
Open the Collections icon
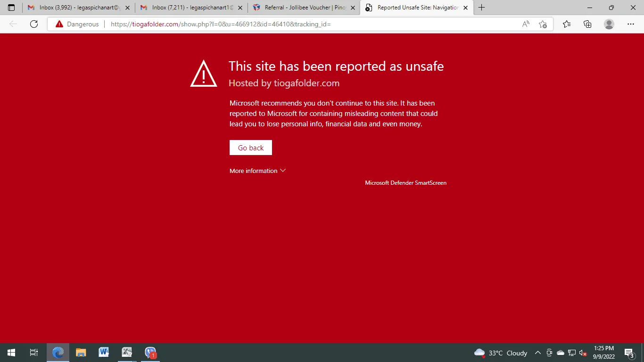pyautogui.click(x=587, y=24)
